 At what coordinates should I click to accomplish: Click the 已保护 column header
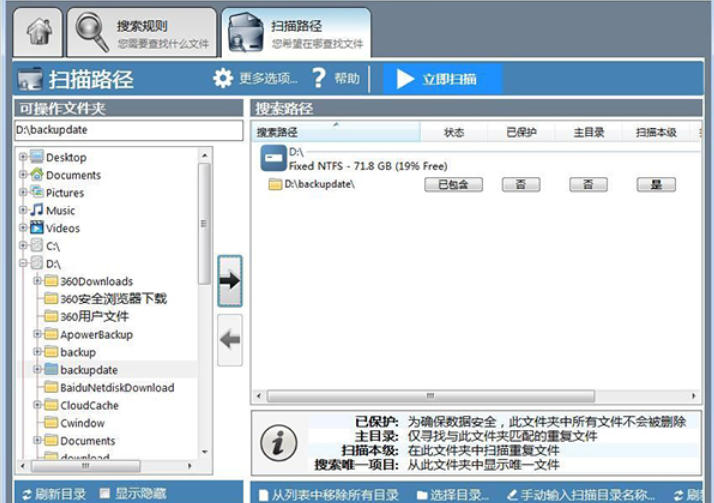tap(521, 132)
